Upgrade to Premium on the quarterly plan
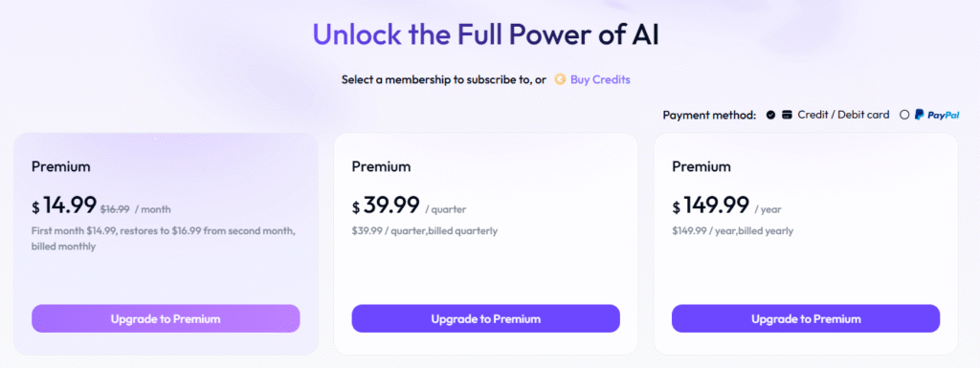The width and height of the screenshot is (980, 368). [x=485, y=318]
